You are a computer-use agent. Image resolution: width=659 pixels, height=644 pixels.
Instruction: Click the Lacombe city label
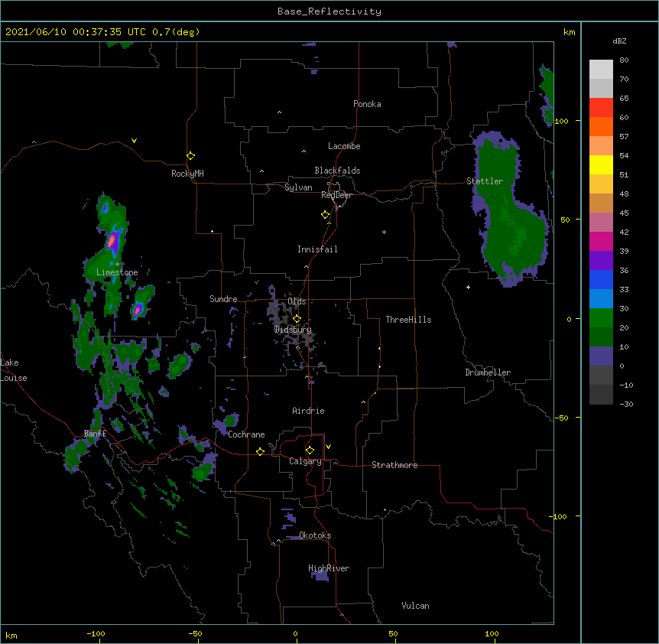coord(344,146)
